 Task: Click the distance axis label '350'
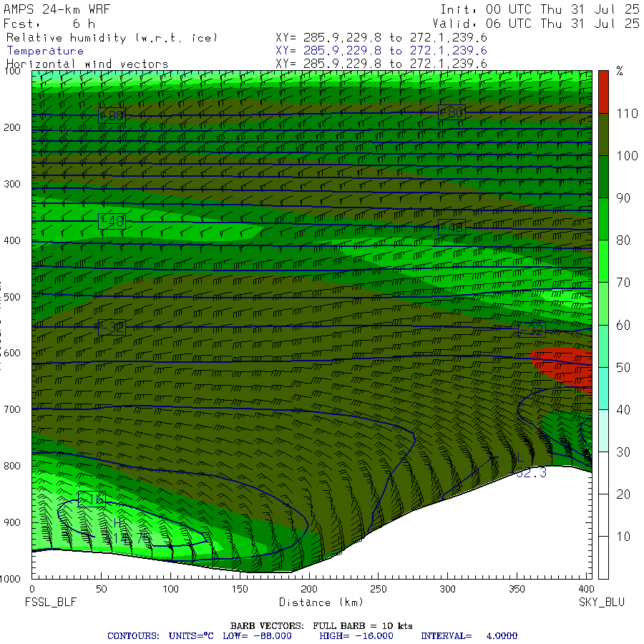click(517, 589)
